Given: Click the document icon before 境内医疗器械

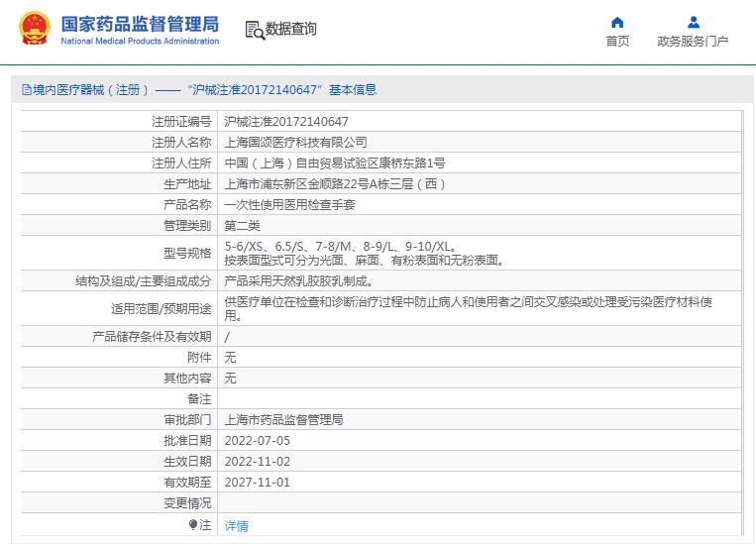Looking at the screenshot, I should (27, 90).
